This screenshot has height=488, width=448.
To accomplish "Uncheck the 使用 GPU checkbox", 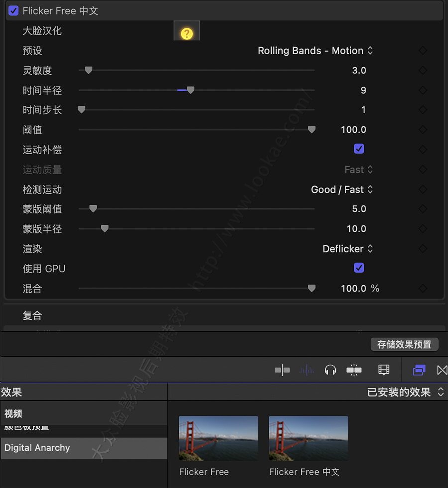I will pyautogui.click(x=359, y=268).
